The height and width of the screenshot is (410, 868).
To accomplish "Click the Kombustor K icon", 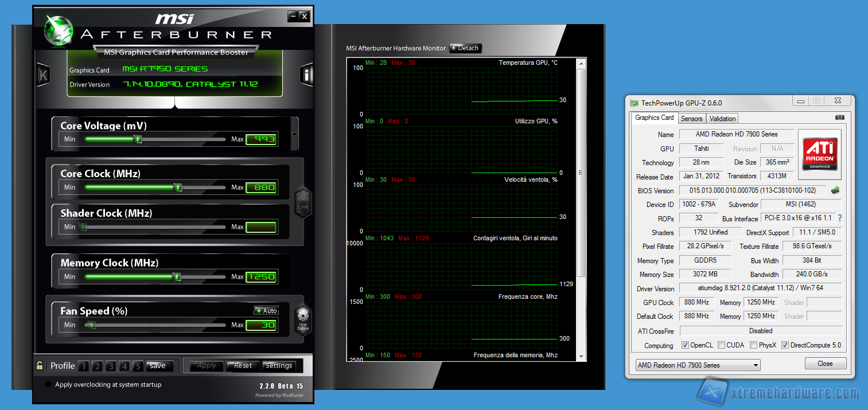I will click(x=43, y=75).
